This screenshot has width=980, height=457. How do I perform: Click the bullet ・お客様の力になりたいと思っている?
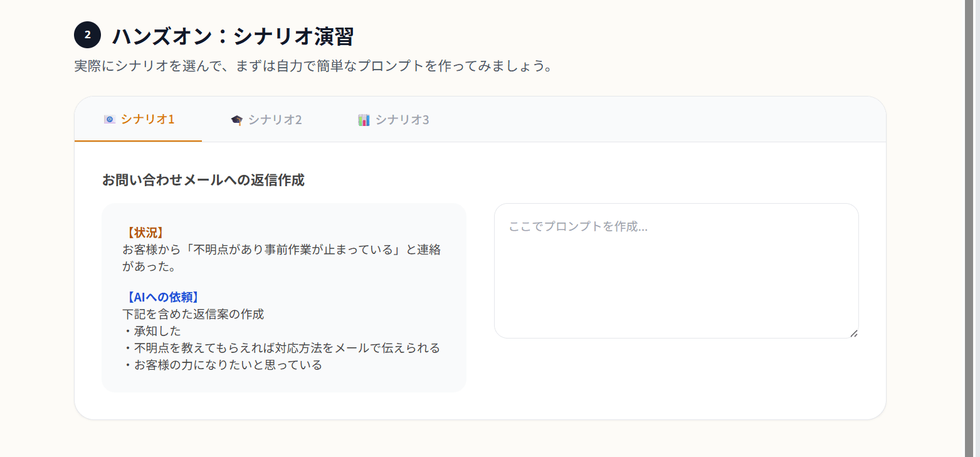coord(223,365)
